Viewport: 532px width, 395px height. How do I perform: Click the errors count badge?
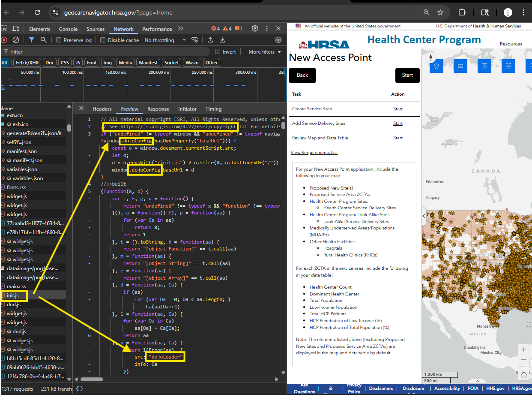tap(215, 29)
